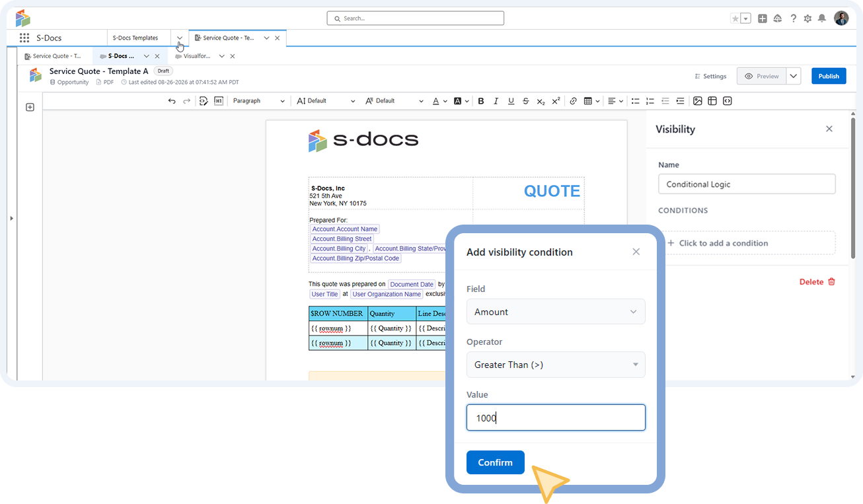Click the plus block icon in left gutter
This screenshot has height=504, width=863.
(30, 107)
